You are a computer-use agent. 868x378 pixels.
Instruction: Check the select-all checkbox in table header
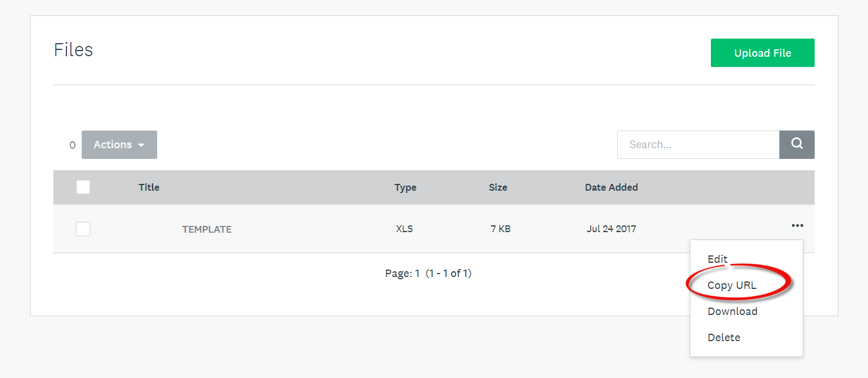click(83, 187)
